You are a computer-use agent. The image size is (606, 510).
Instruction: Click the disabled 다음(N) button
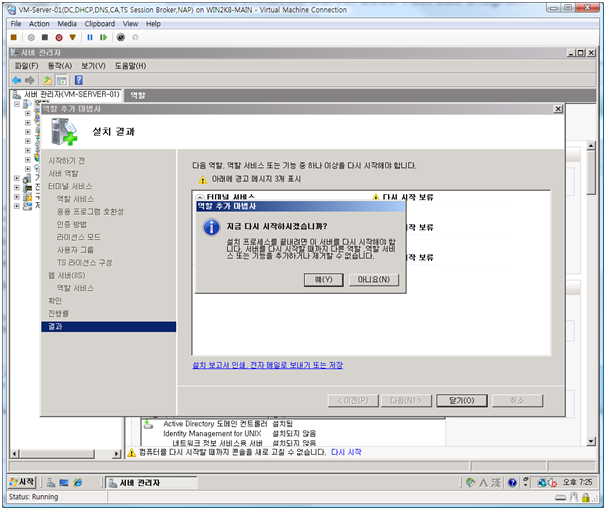(406, 401)
